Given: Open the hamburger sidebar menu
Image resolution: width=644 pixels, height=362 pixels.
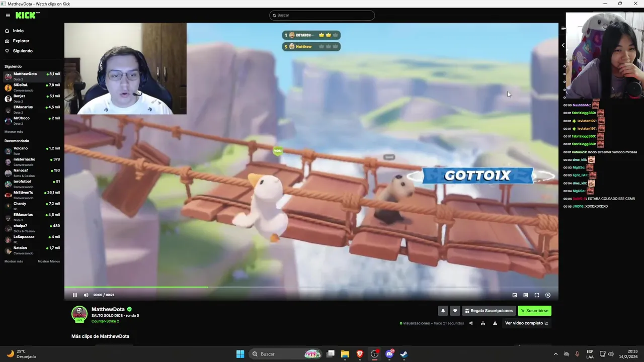Looking at the screenshot, I should 8,16.
